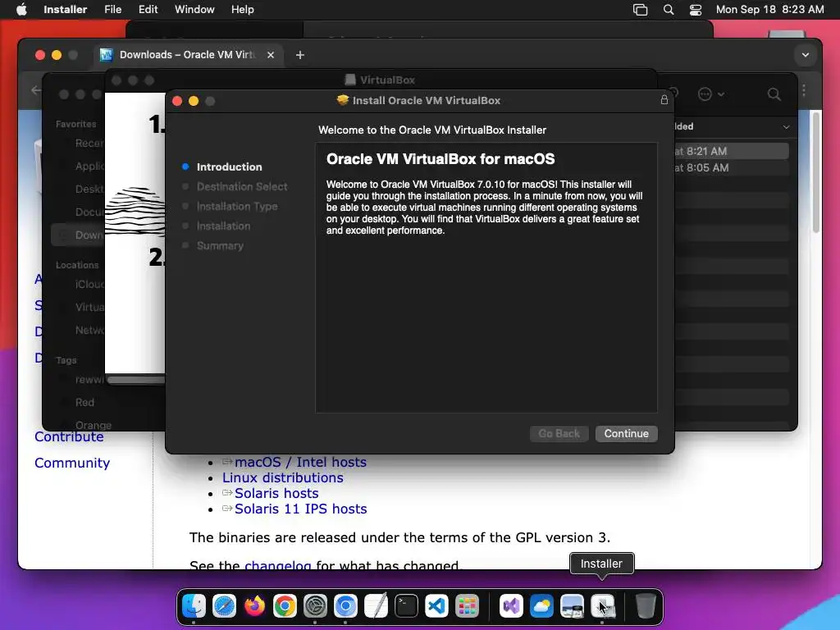Click the disabled Go Back button

(x=559, y=433)
